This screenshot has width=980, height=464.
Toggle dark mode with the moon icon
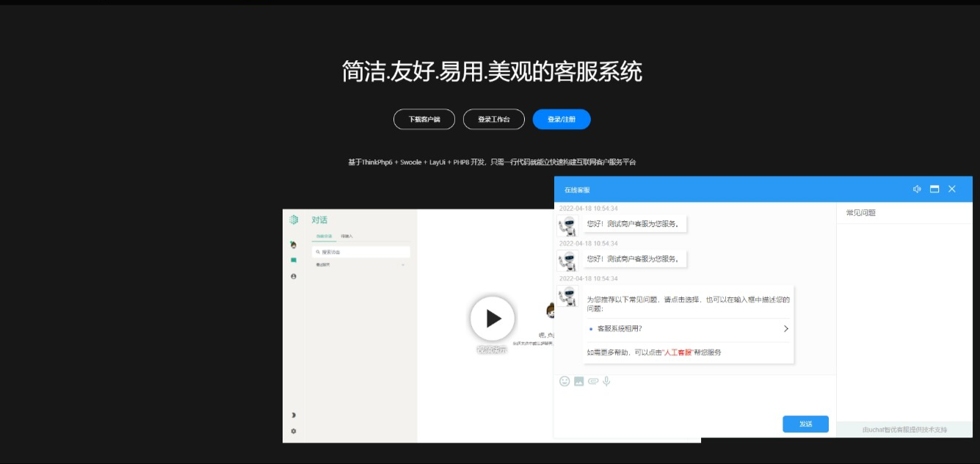(294, 416)
